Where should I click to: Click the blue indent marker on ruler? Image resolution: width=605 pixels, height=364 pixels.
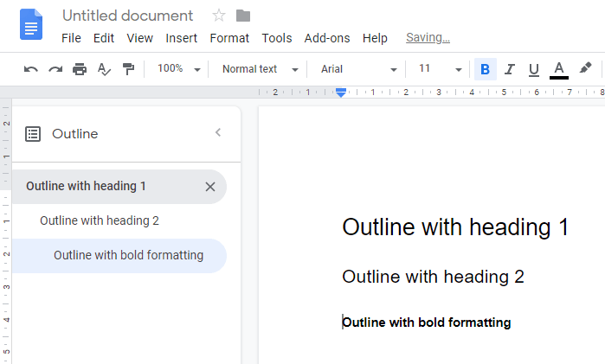(341, 93)
